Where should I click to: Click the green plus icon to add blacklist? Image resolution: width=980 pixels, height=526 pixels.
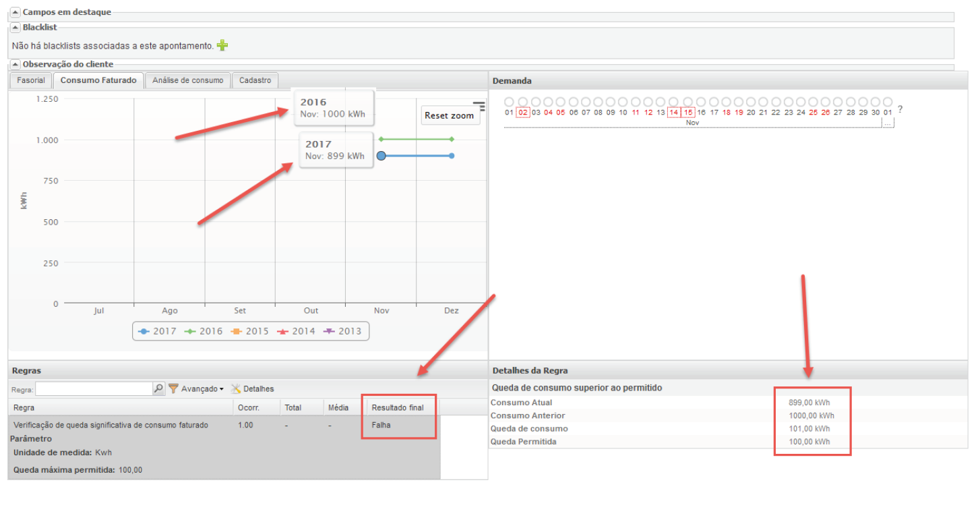222,46
